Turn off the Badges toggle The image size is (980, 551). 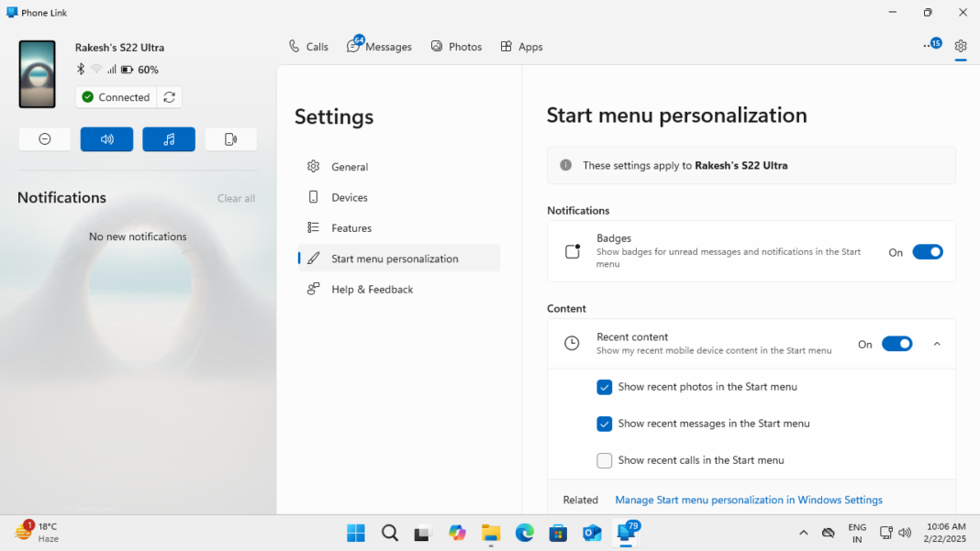click(x=928, y=251)
